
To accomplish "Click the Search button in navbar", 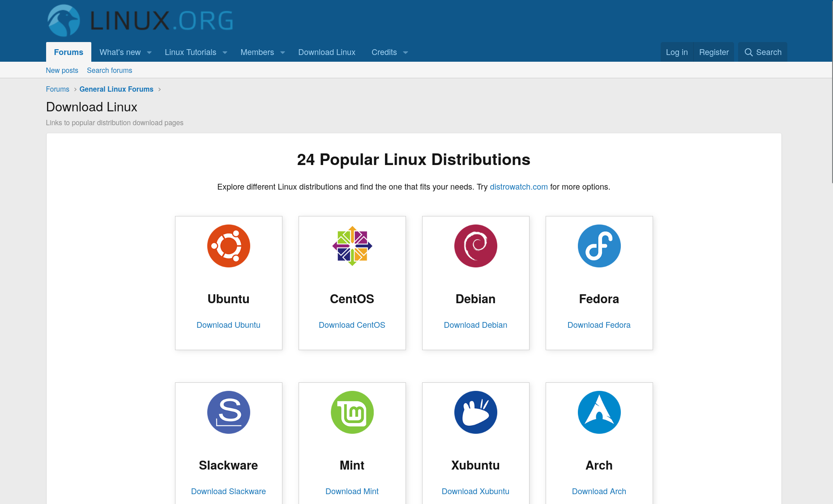I will point(762,52).
